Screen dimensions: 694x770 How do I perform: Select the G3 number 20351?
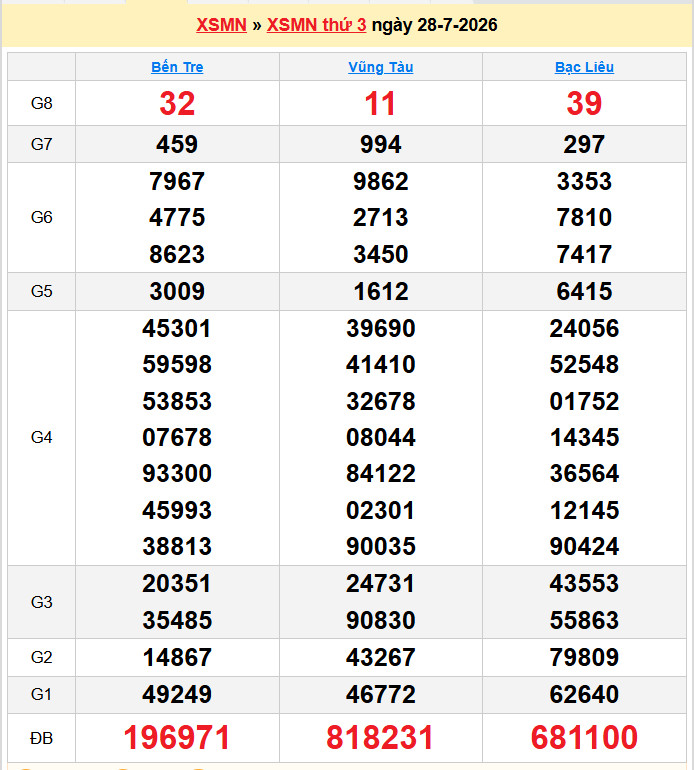(x=177, y=583)
